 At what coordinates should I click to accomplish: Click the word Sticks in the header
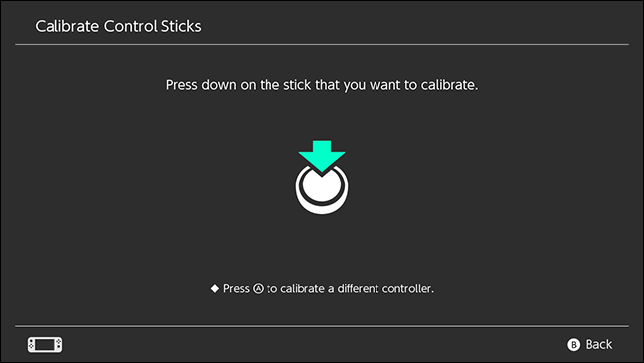click(x=181, y=26)
